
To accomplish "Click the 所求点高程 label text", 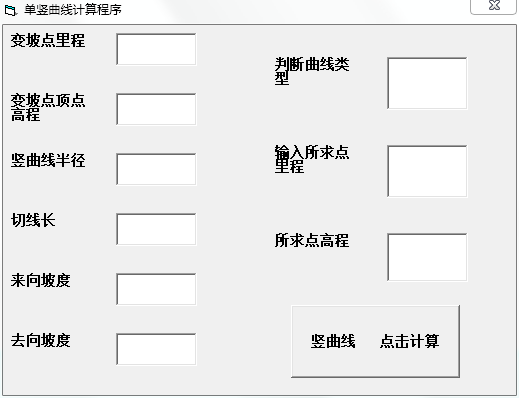I will 312,240.
